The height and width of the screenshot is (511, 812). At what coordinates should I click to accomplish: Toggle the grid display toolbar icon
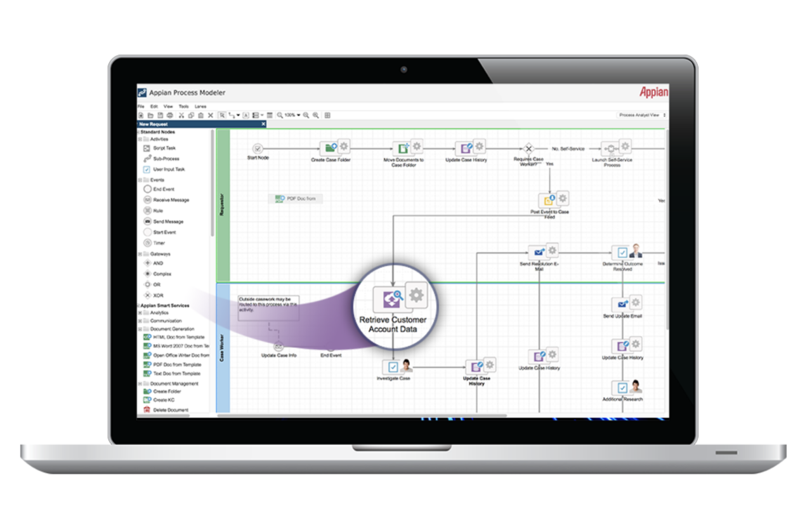(327, 116)
